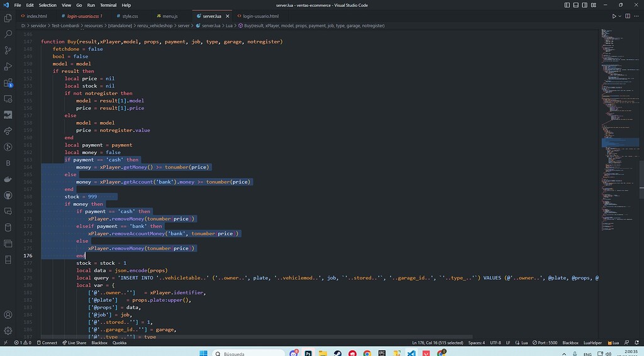Open the Search view in sidebar

pos(8,34)
